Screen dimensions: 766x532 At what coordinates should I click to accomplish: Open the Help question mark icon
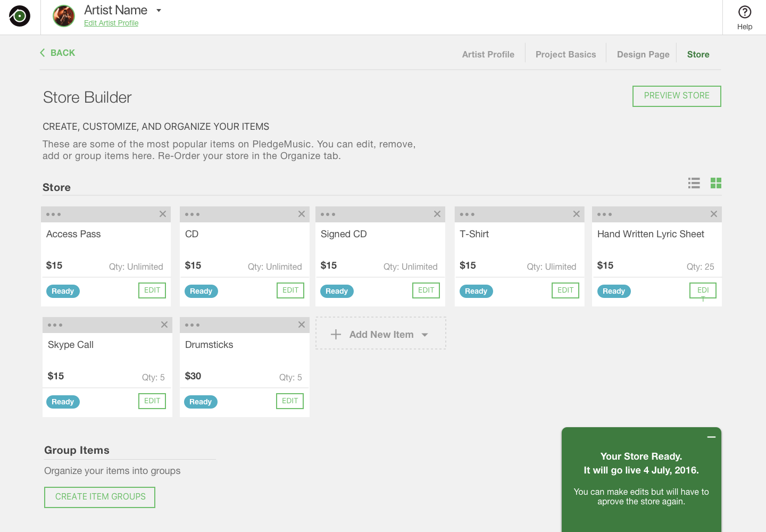pos(745,12)
